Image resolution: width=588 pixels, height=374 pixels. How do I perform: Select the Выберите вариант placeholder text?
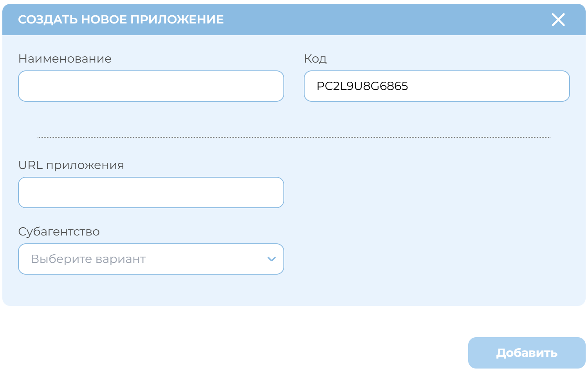click(88, 259)
